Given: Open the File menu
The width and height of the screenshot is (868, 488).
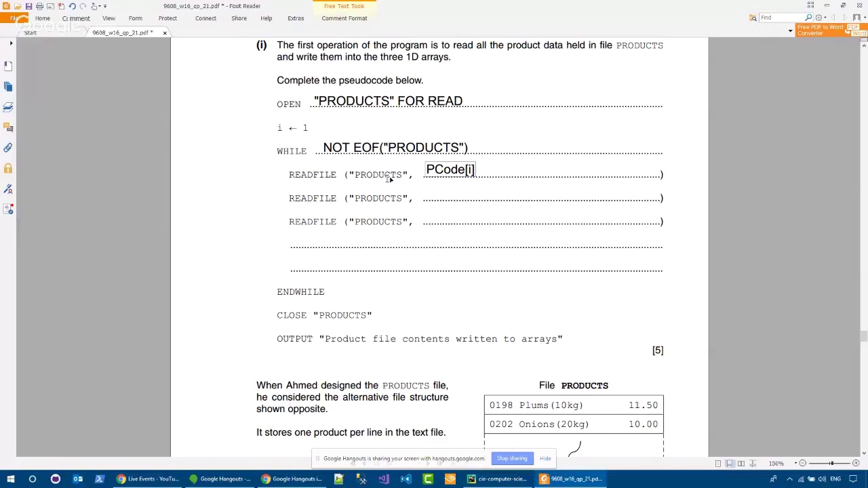Looking at the screenshot, I should coord(14,18).
